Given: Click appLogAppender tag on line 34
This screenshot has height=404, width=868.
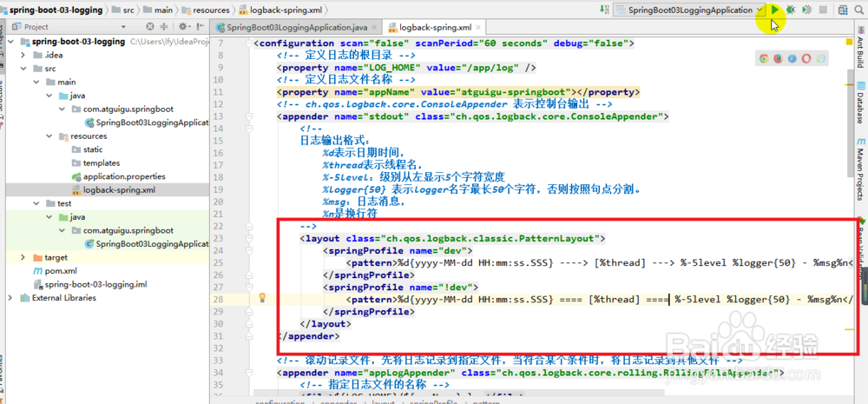Looking at the screenshot, I should coord(530,372).
